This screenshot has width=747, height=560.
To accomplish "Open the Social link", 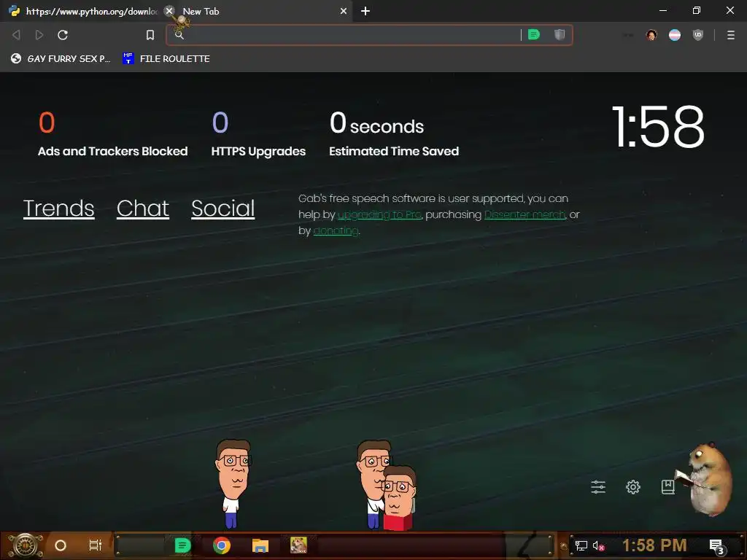I will pyautogui.click(x=223, y=209).
